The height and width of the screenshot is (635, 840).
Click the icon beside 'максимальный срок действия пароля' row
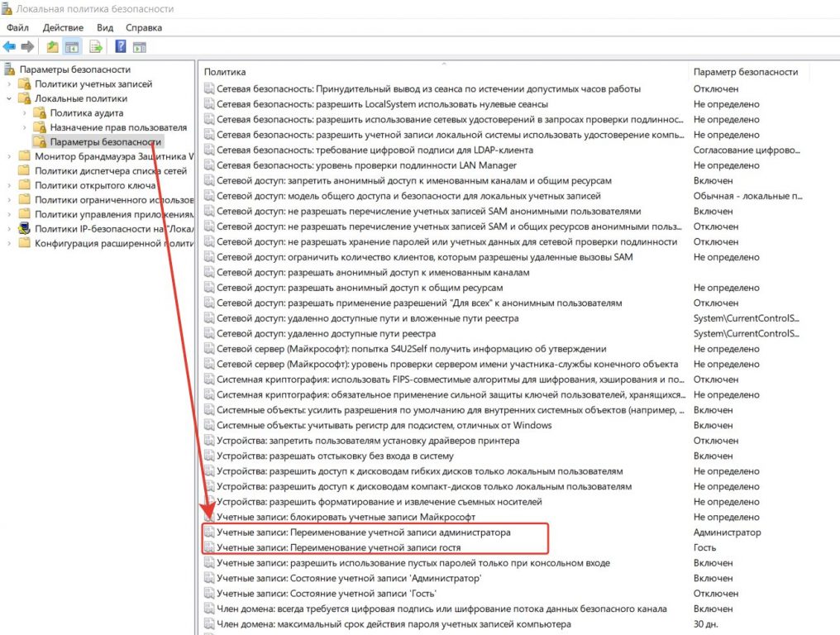pyautogui.click(x=209, y=624)
